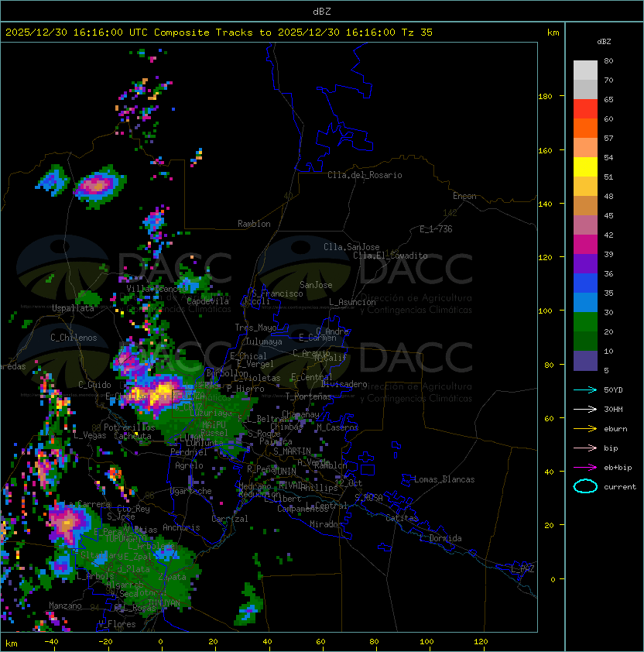The image size is (644, 652).
Task: Select the yellow 51-54 dBZ color band
Action: click(585, 167)
